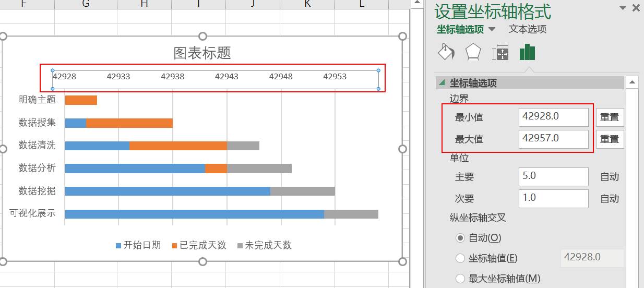Select the gray bar in 可视化展示 row
Viewport: 644px width, 288px height.
351,214
